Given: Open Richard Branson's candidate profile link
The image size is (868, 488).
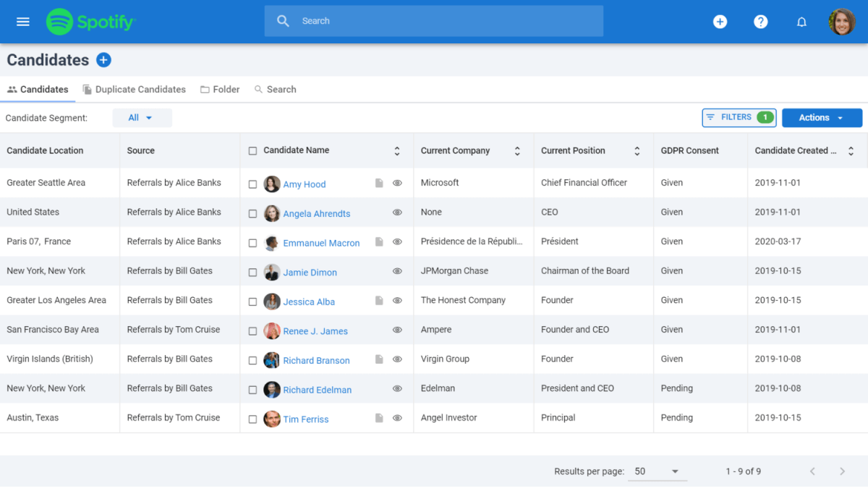Looking at the screenshot, I should click(x=316, y=360).
